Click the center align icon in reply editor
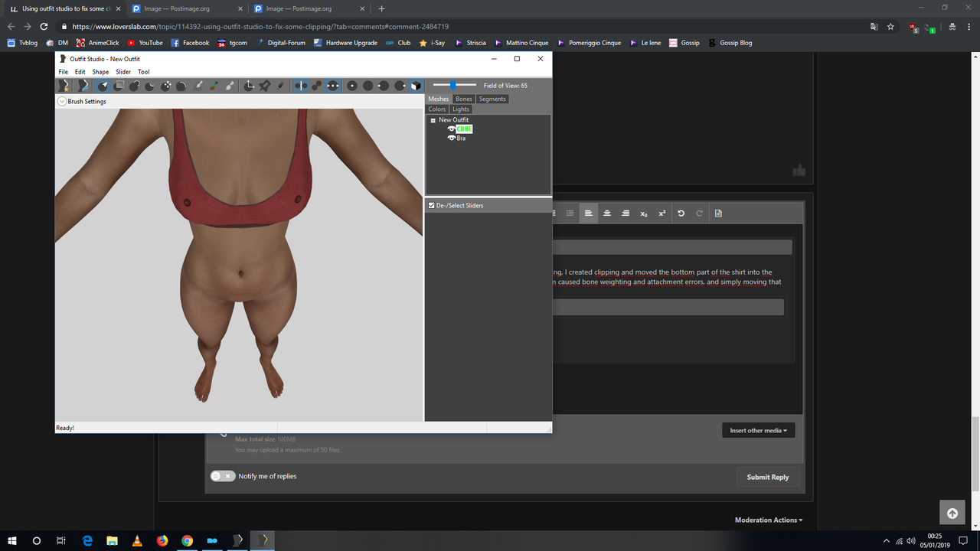 pos(607,214)
